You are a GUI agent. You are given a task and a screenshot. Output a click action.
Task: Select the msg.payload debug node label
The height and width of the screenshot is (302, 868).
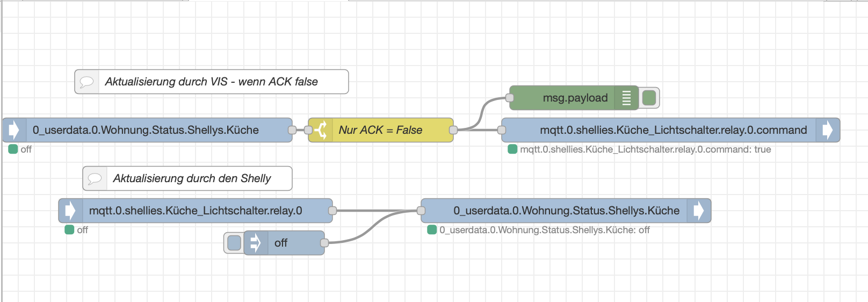pyautogui.click(x=575, y=98)
